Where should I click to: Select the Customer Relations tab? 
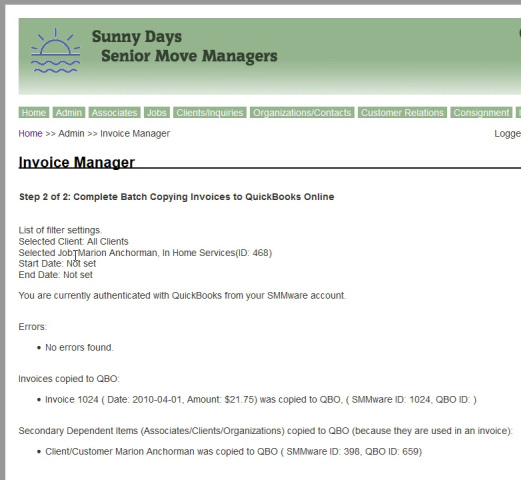[402, 113]
